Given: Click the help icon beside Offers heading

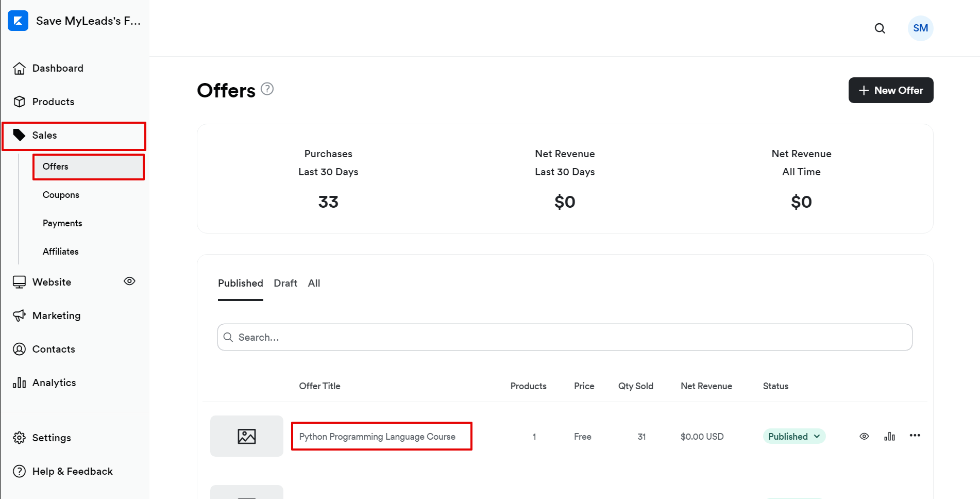Looking at the screenshot, I should (x=267, y=89).
